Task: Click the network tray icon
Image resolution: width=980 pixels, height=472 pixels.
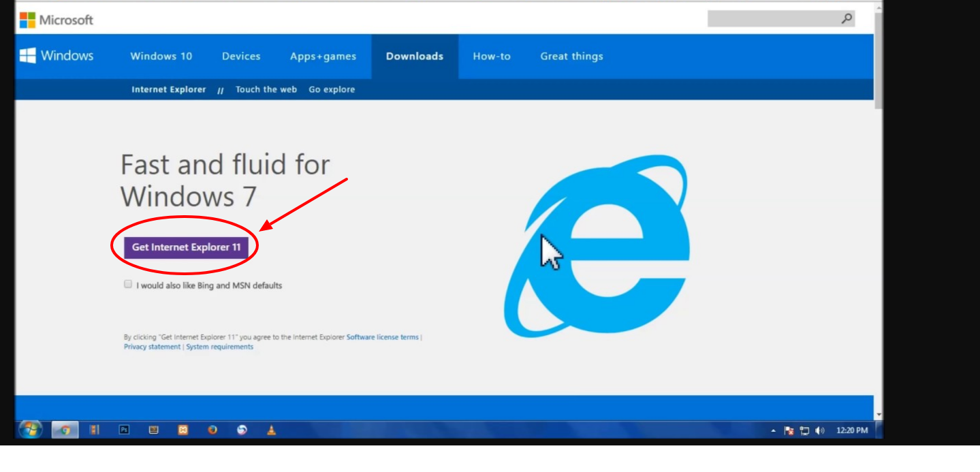Action: click(x=804, y=430)
